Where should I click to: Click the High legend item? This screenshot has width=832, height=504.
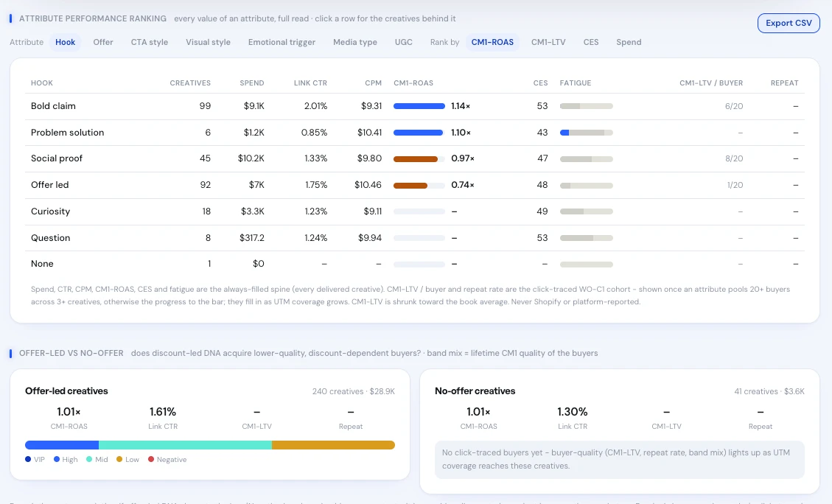pos(66,460)
